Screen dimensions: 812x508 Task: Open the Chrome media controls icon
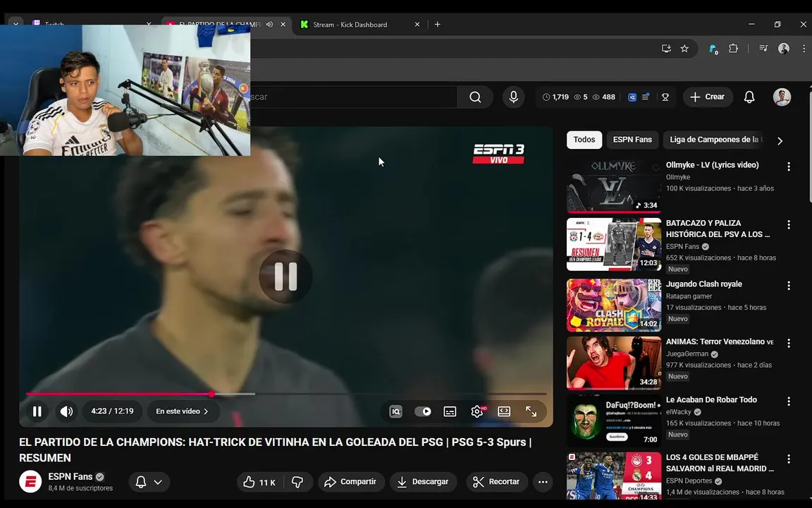(x=763, y=49)
